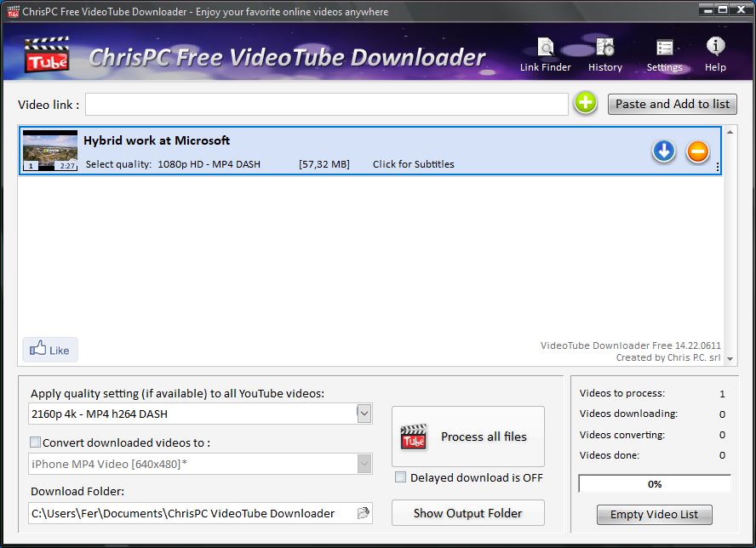756x548 pixels.
Task: Click the [57,32 MB] file size text
Action: coord(324,164)
